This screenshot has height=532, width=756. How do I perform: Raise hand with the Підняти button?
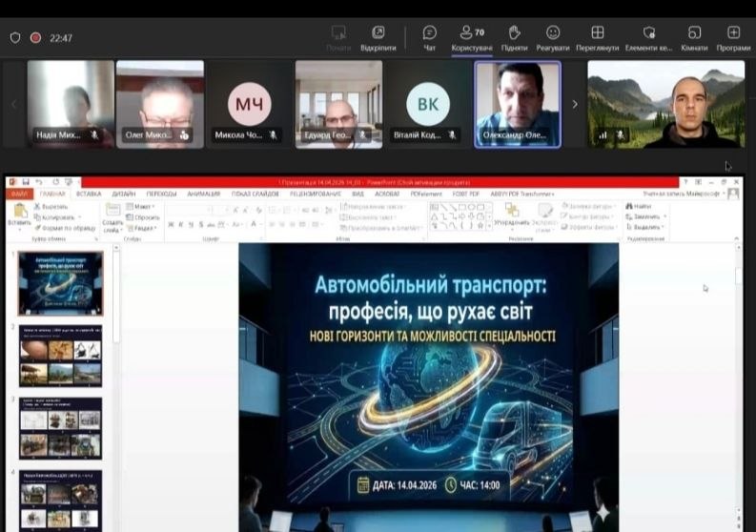click(514, 37)
